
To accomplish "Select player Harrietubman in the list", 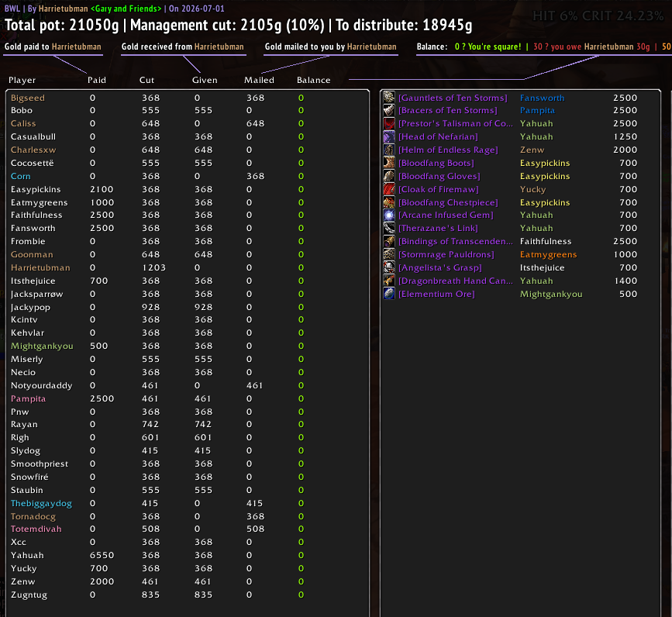I will tap(40, 267).
